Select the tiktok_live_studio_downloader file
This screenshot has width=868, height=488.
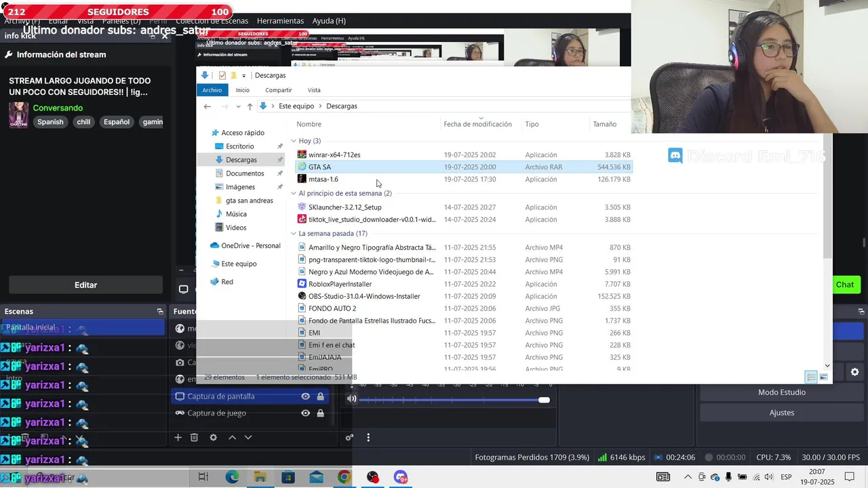click(372, 220)
